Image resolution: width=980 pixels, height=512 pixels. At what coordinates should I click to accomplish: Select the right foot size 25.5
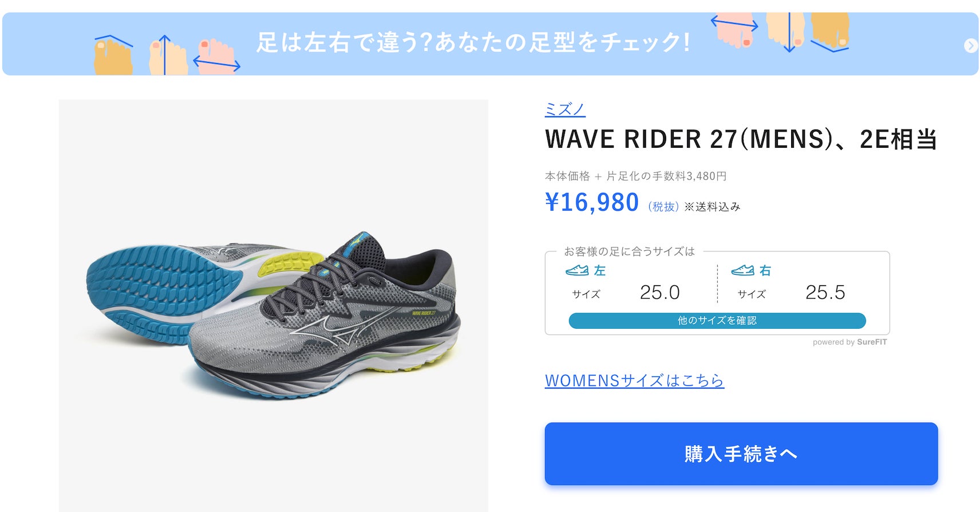[825, 293]
